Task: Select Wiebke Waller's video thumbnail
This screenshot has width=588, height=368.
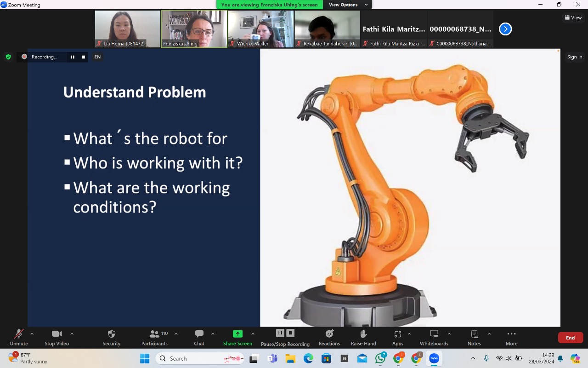Action: coord(260,29)
